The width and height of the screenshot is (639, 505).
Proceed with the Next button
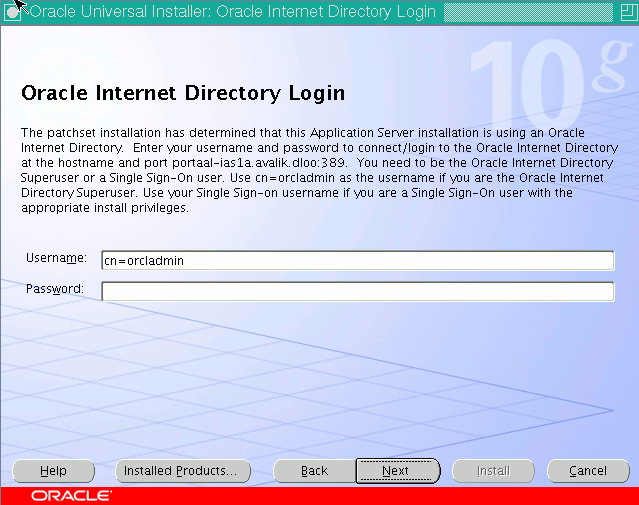coord(398,471)
